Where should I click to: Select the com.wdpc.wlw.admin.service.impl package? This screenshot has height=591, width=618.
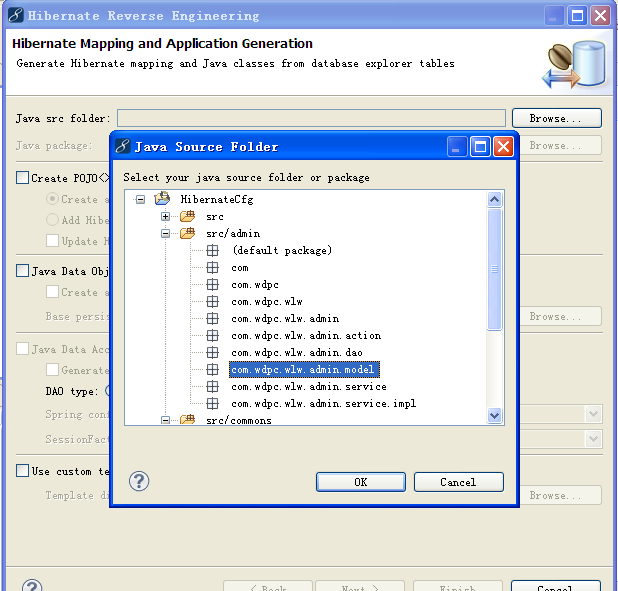324,403
